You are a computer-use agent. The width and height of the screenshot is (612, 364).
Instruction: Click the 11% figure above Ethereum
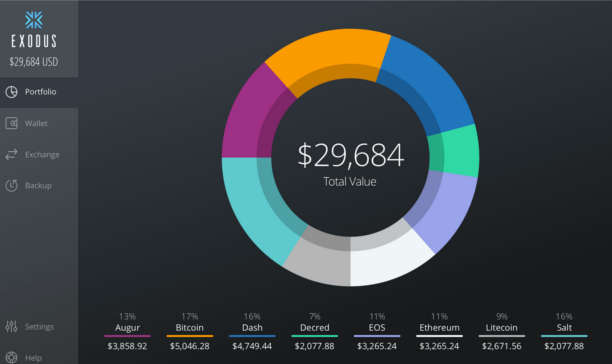(439, 316)
